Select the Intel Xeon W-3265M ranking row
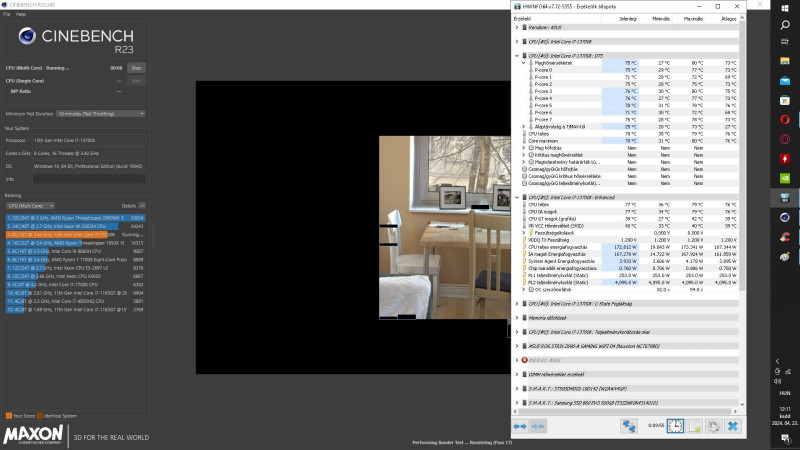The height and width of the screenshot is (450, 800). 75,226
